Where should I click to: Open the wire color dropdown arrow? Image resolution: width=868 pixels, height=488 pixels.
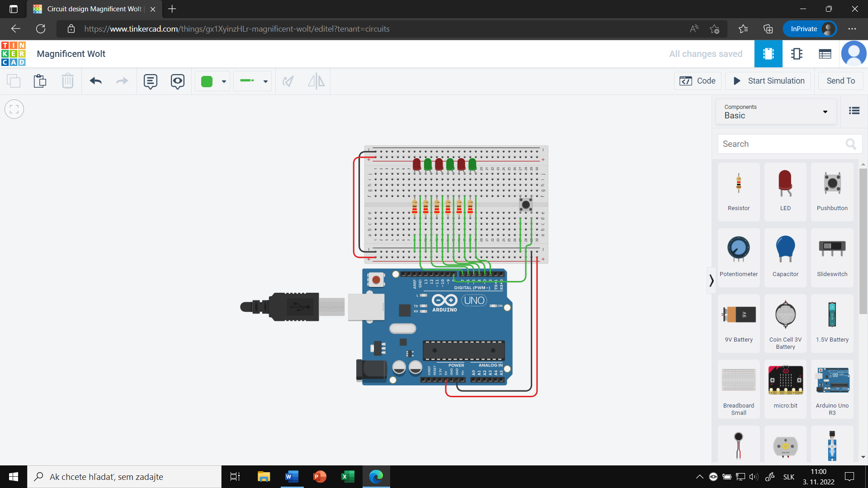224,82
